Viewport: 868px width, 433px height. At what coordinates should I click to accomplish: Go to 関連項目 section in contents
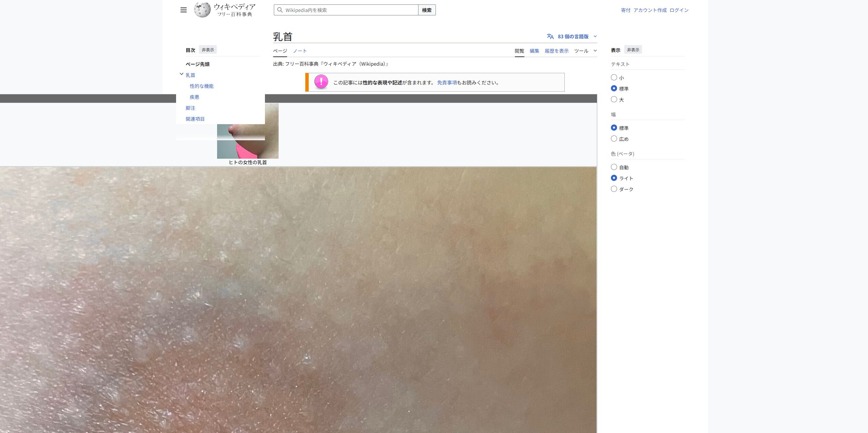pyautogui.click(x=195, y=119)
